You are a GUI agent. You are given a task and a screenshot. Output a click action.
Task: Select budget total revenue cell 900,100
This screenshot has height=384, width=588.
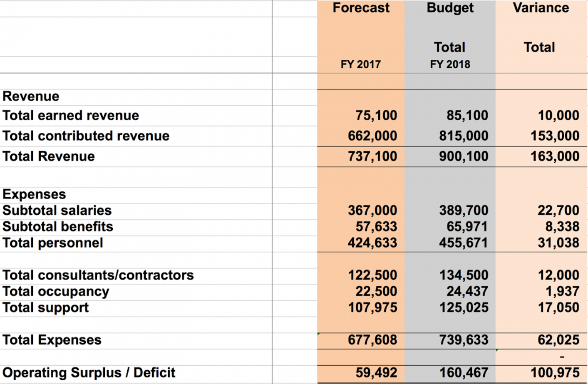pyautogui.click(x=463, y=156)
